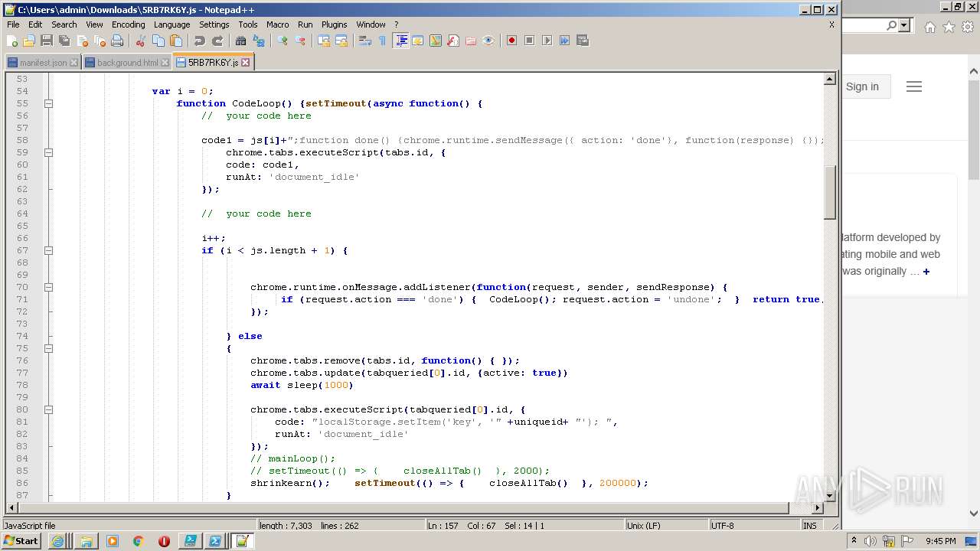Open Internet Explorer from the taskbar
Image resolution: width=980 pixels, height=551 pixels.
pyautogui.click(x=58, y=541)
